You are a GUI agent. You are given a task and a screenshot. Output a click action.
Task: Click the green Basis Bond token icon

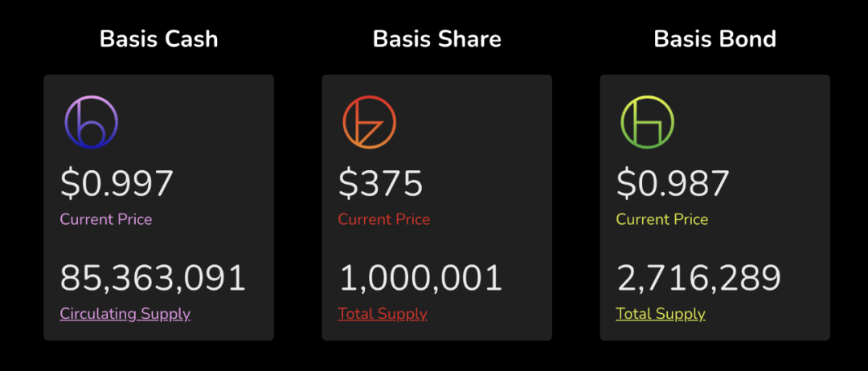click(647, 122)
